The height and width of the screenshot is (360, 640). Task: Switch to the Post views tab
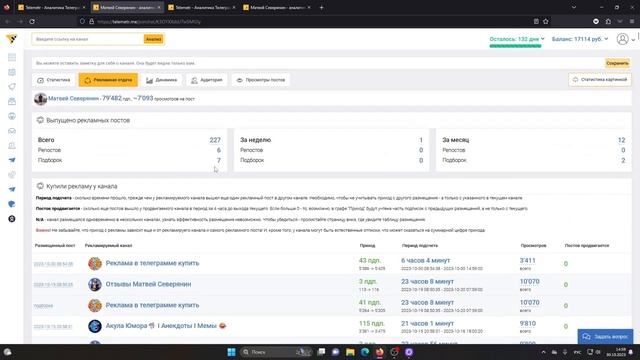click(261, 80)
